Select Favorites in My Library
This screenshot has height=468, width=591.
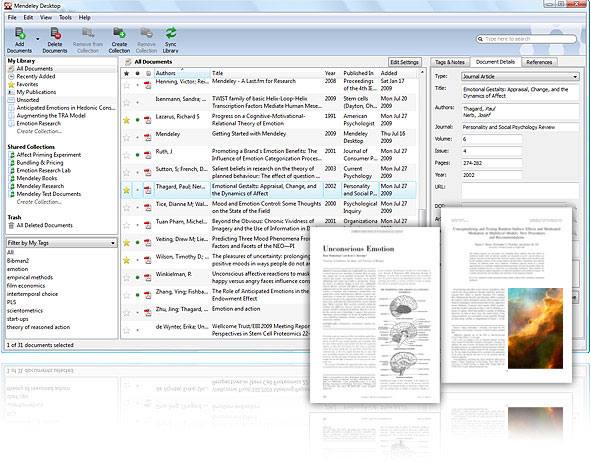pyautogui.click(x=27, y=84)
